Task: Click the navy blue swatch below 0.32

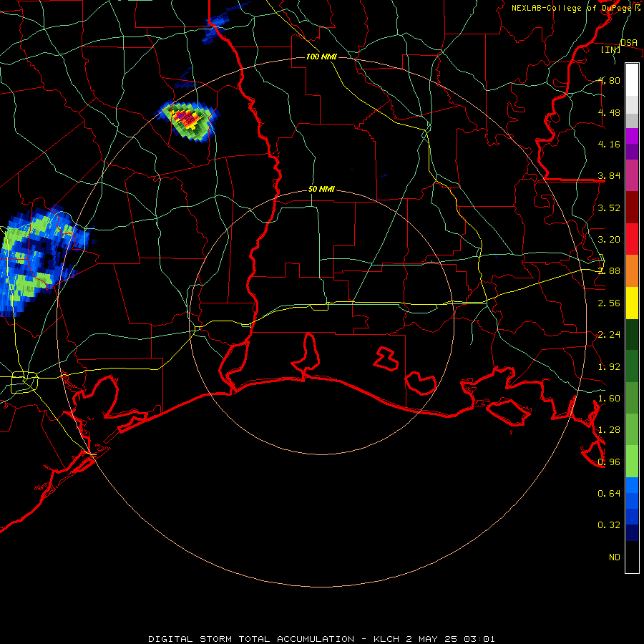Action: coord(632,533)
